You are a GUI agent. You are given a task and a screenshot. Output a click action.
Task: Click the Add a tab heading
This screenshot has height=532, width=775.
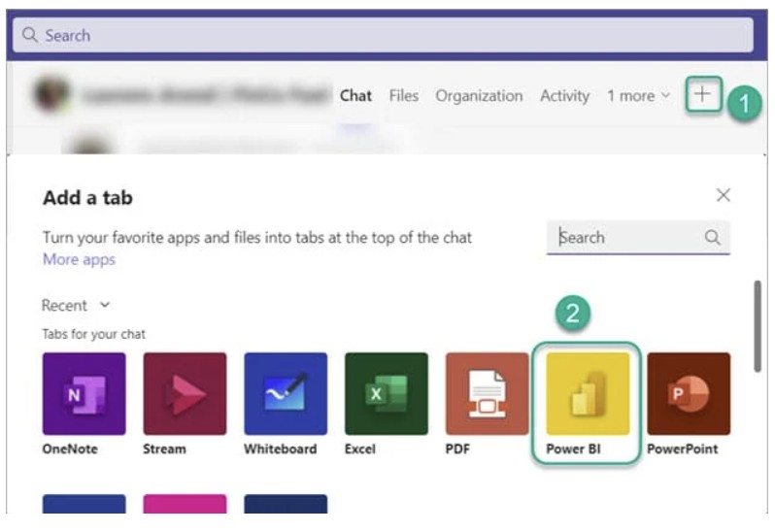pos(88,198)
